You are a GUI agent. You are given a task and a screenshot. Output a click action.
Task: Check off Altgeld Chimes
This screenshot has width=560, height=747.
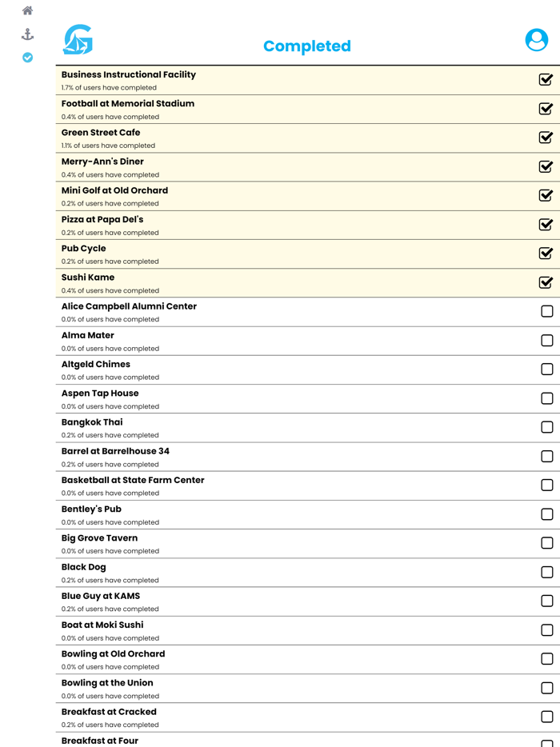(x=546, y=370)
